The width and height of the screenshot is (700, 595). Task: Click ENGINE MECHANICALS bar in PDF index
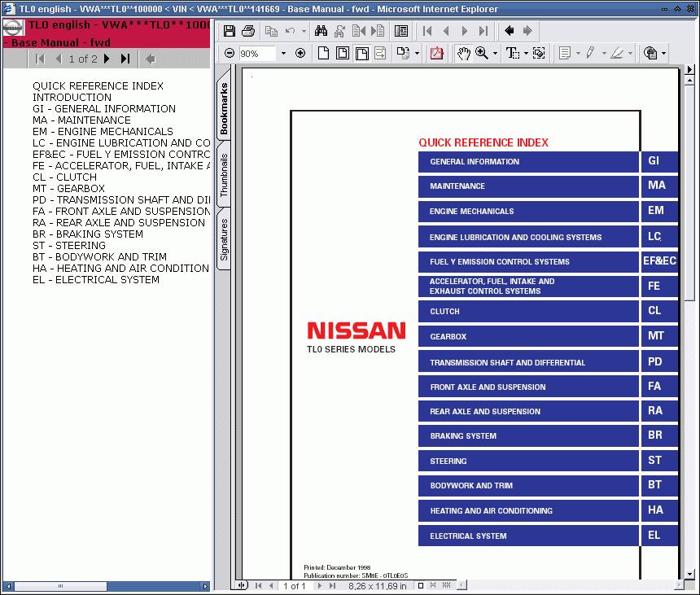point(528,211)
